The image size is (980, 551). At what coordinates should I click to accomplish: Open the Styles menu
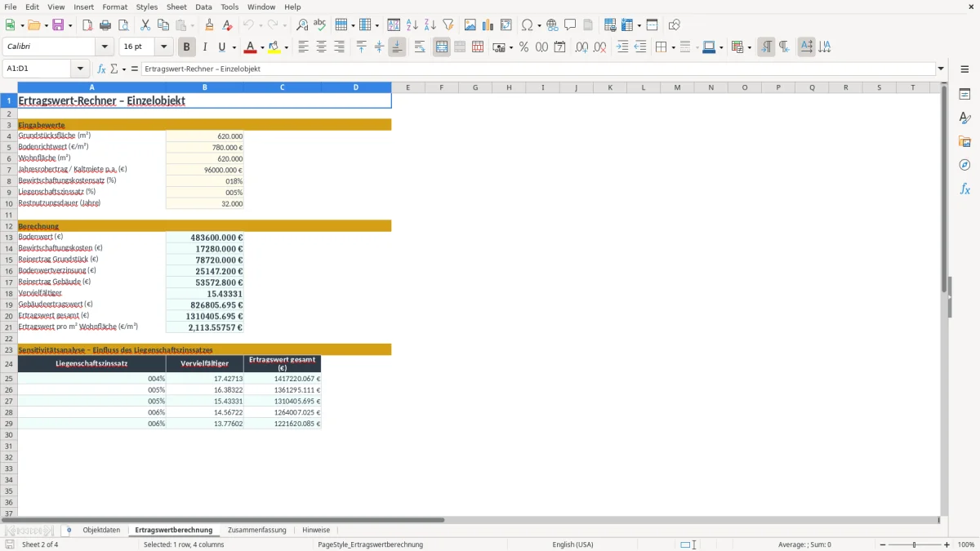tap(147, 7)
